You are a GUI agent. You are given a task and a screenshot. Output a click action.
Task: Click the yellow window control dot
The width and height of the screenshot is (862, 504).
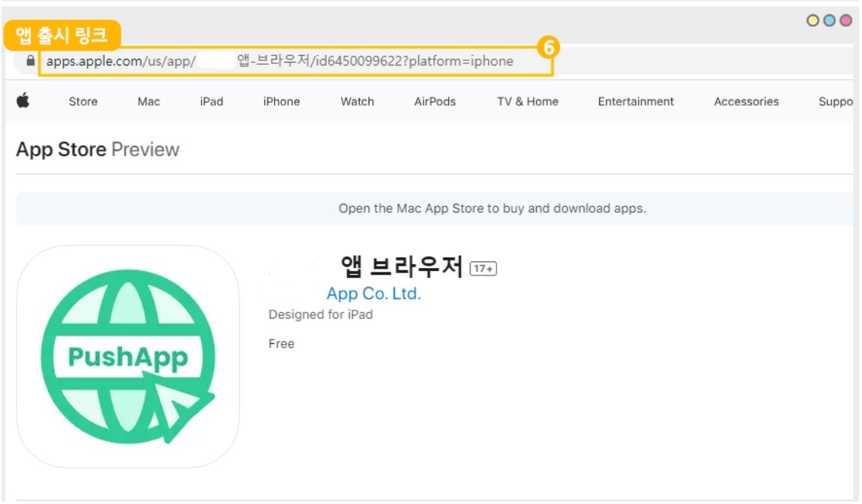click(813, 21)
